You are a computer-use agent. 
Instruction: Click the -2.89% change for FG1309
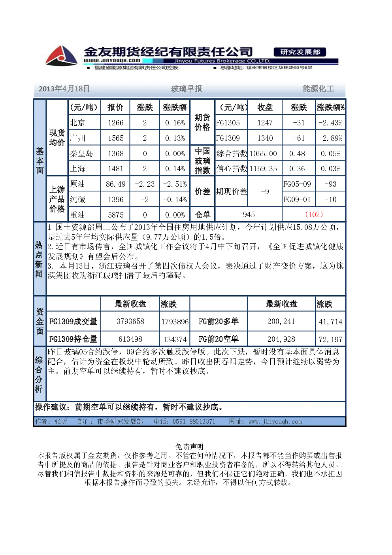pos(331,138)
